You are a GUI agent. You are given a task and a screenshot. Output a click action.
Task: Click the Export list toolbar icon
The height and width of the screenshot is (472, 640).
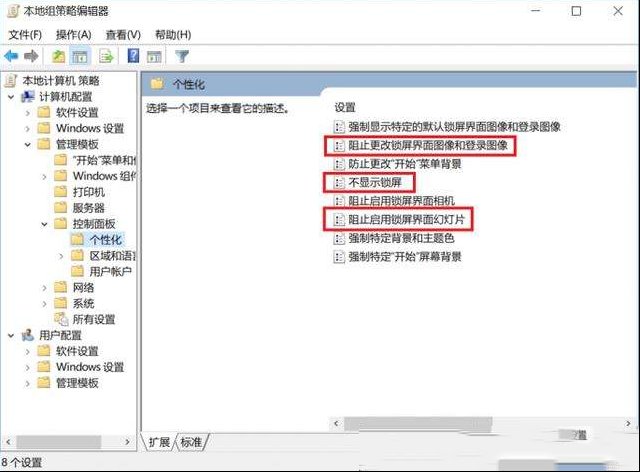[107, 56]
